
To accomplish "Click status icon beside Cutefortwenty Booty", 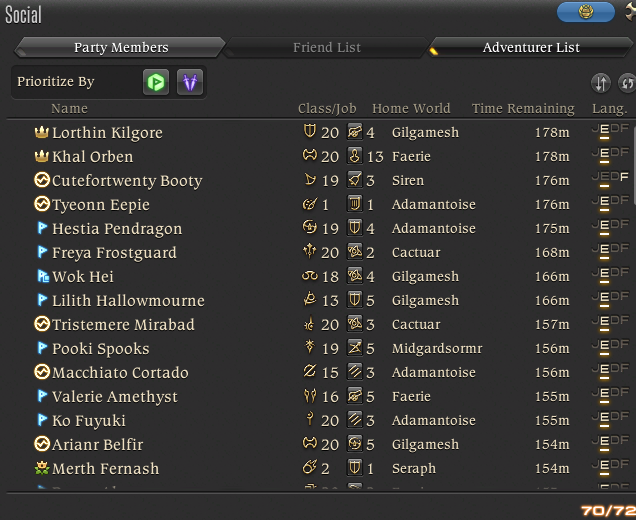I will click(42, 181).
